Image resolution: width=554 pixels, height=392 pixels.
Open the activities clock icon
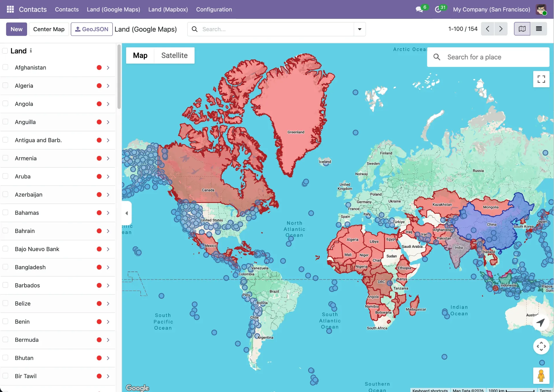[438, 9]
